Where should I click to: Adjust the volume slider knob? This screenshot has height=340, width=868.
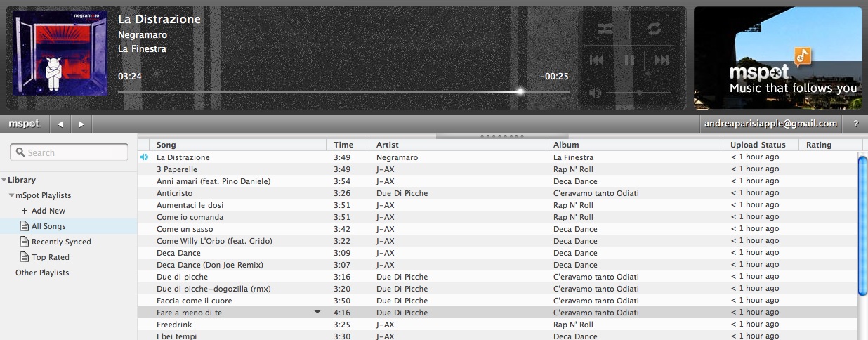point(639,92)
